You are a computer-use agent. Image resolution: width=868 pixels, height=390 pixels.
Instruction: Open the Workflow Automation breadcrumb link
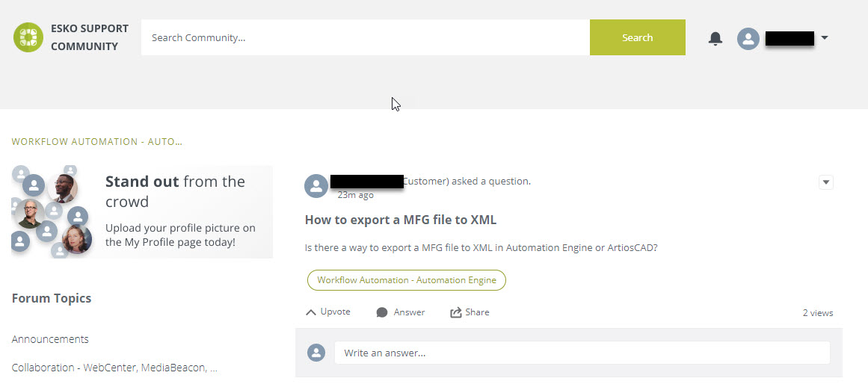pyautogui.click(x=97, y=142)
